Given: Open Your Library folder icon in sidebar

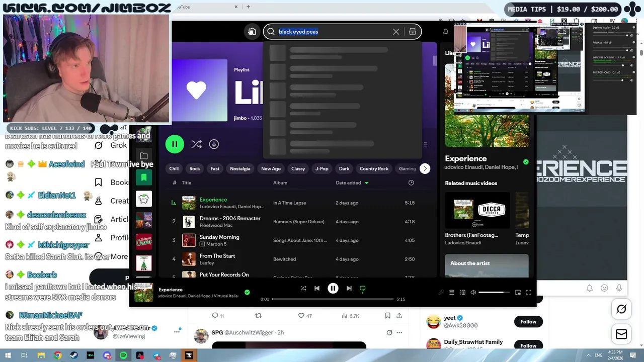Looking at the screenshot, I should pyautogui.click(x=144, y=156).
